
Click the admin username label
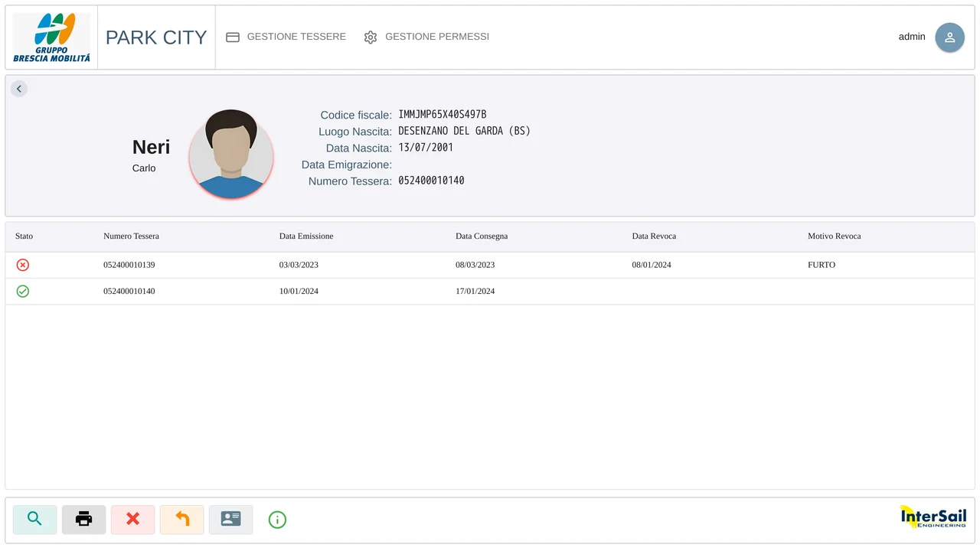point(912,37)
